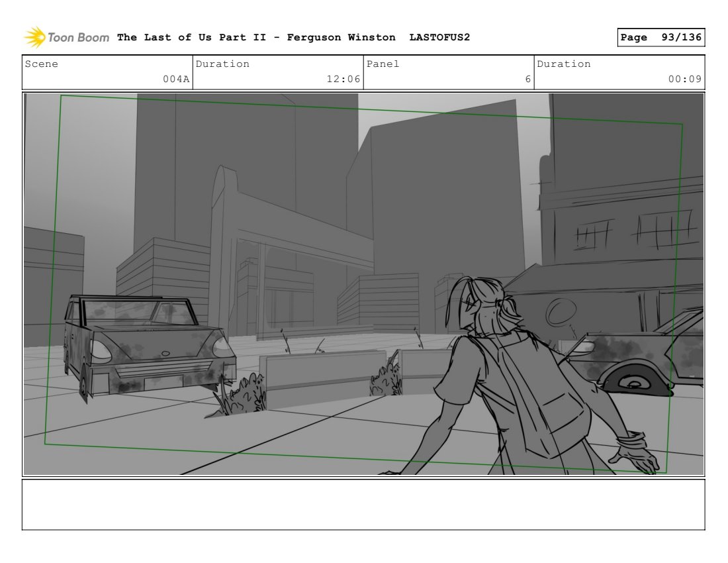This screenshot has width=728, height=563.
Task: Select the title "The Last of Us Part II - Ferguson Winston"
Action: [x=256, y=37]
